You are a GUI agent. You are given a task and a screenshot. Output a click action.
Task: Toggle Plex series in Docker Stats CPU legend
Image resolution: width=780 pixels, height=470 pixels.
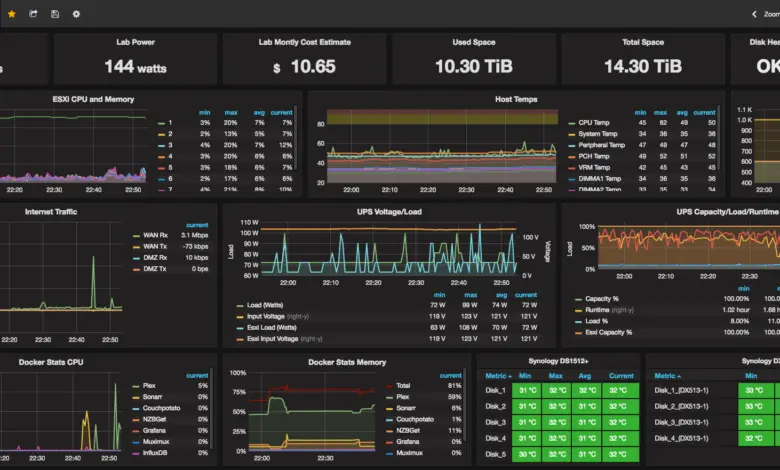(149, 385)
